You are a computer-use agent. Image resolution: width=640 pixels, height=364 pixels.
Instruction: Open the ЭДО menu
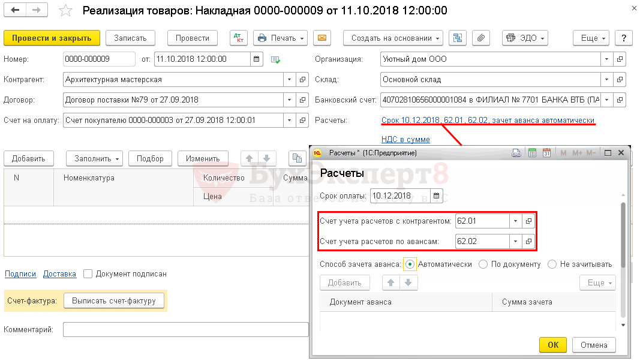pos(525,38)
